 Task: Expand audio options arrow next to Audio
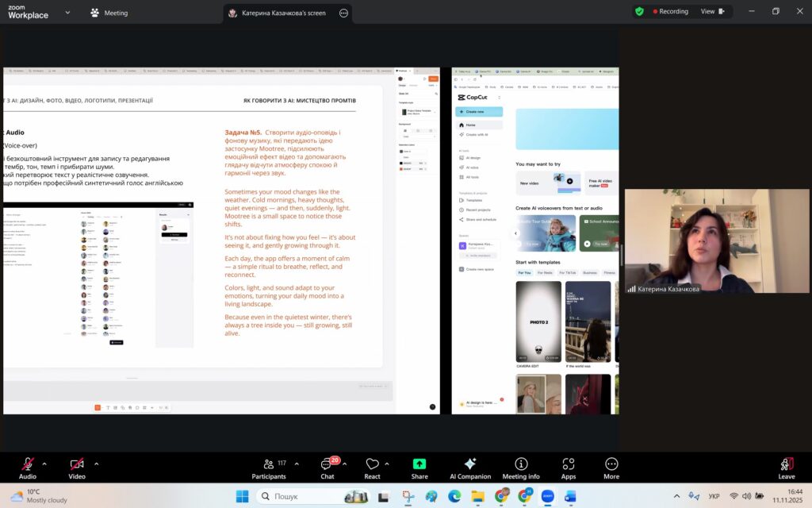point(44,464)
